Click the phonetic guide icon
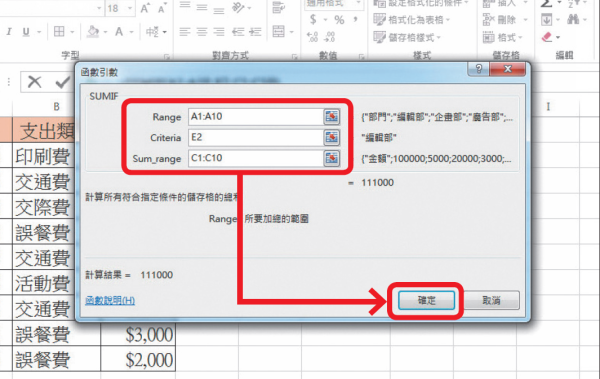 [152, 31]
